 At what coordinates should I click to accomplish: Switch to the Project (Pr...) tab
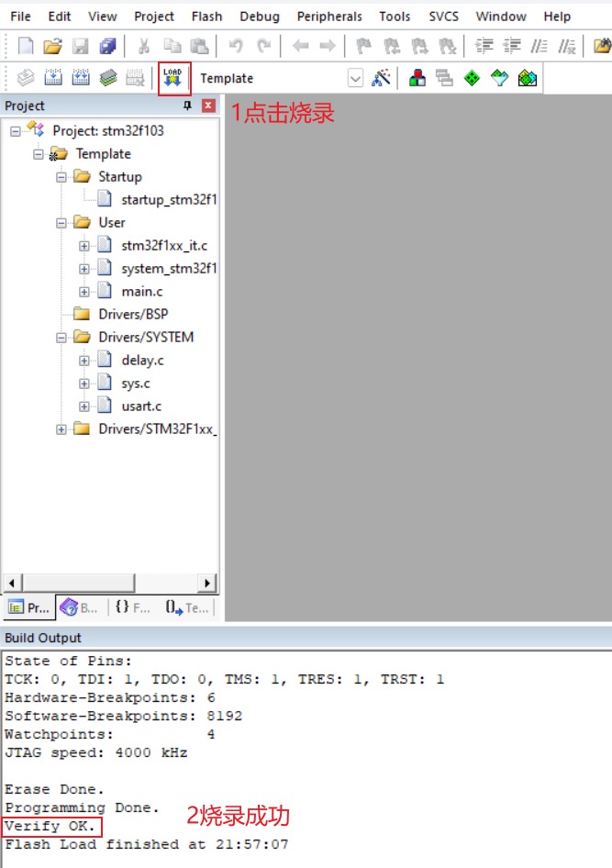pos(28,607)
